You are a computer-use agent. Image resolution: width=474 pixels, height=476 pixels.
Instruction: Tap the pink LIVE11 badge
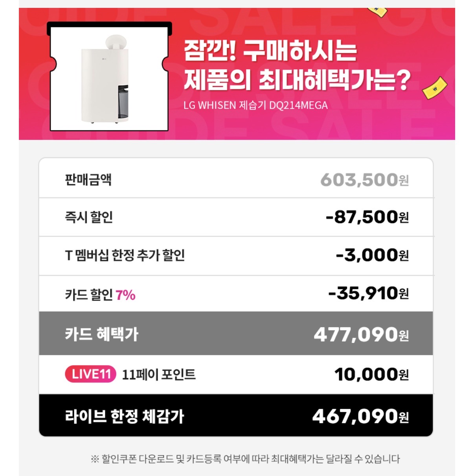[x=90, y=374]
